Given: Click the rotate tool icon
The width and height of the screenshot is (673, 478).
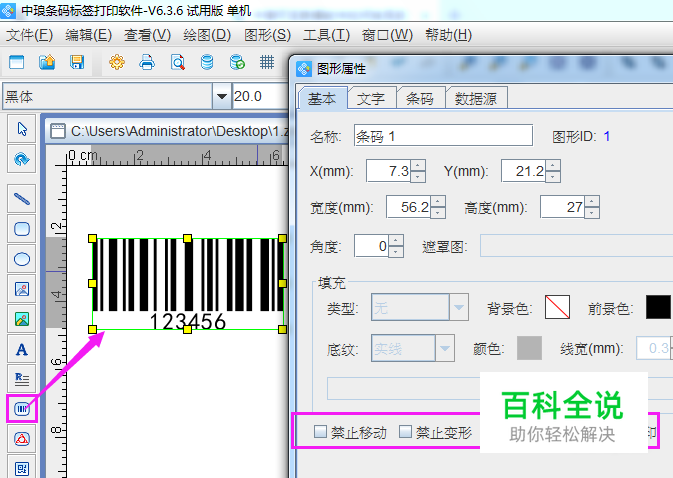Looking at the screenshot, I should click(22, 159).
